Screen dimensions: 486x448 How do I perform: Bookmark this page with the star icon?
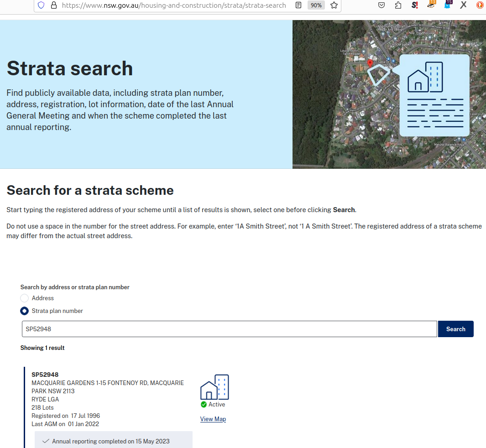(x=334, y=5)
